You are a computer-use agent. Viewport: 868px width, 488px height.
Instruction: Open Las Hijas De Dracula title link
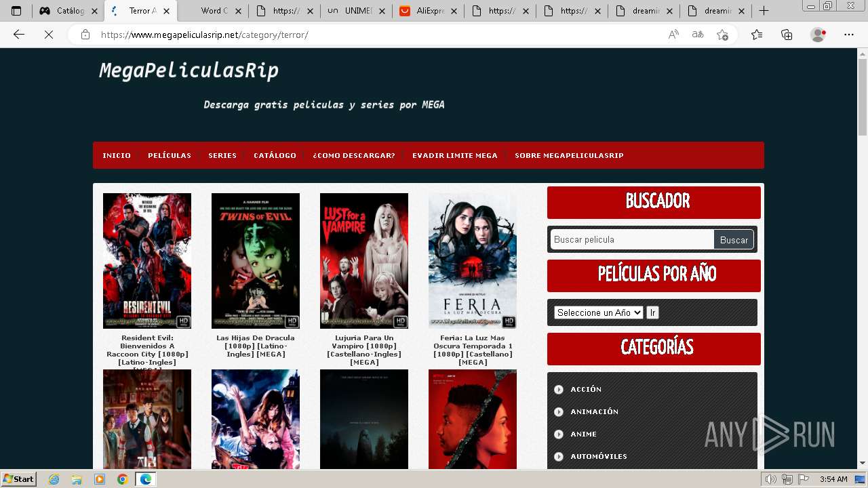(x=256, y=346)
